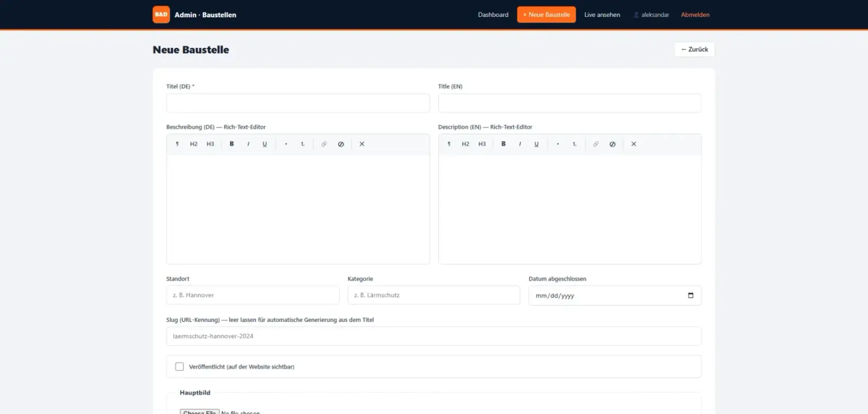Remove link in Beschreibung (DE) editor
This screenshot has width=868, height=414.
[x=341, y=144]
